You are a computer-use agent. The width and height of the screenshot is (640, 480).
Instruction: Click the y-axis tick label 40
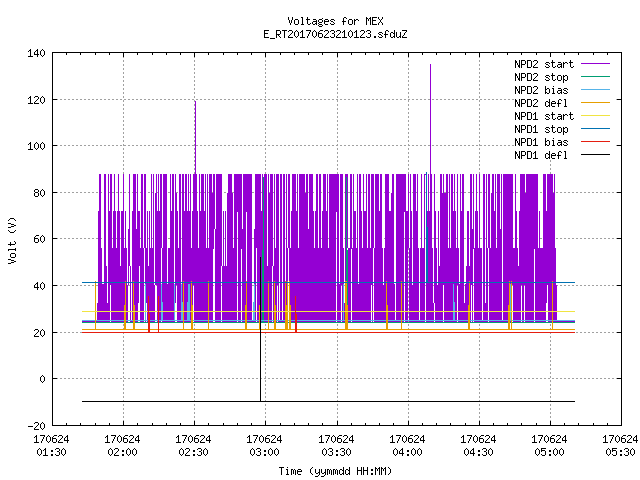(x=39, y=286)
